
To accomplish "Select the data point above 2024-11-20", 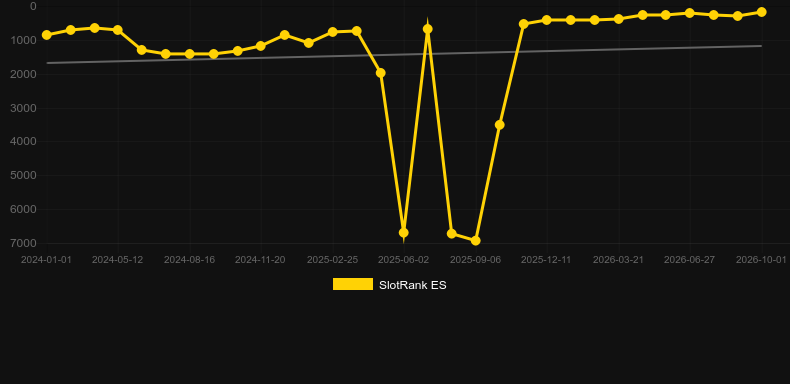I will [x=260, y=46].
